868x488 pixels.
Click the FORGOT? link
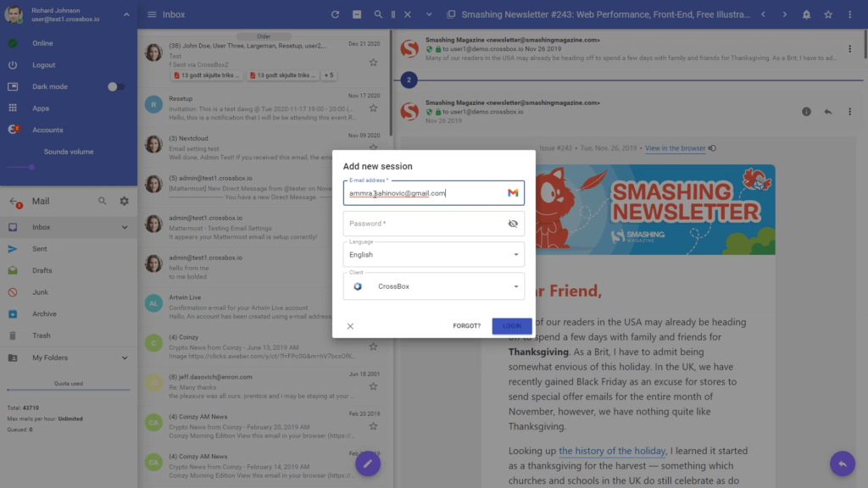pos(466,326)
